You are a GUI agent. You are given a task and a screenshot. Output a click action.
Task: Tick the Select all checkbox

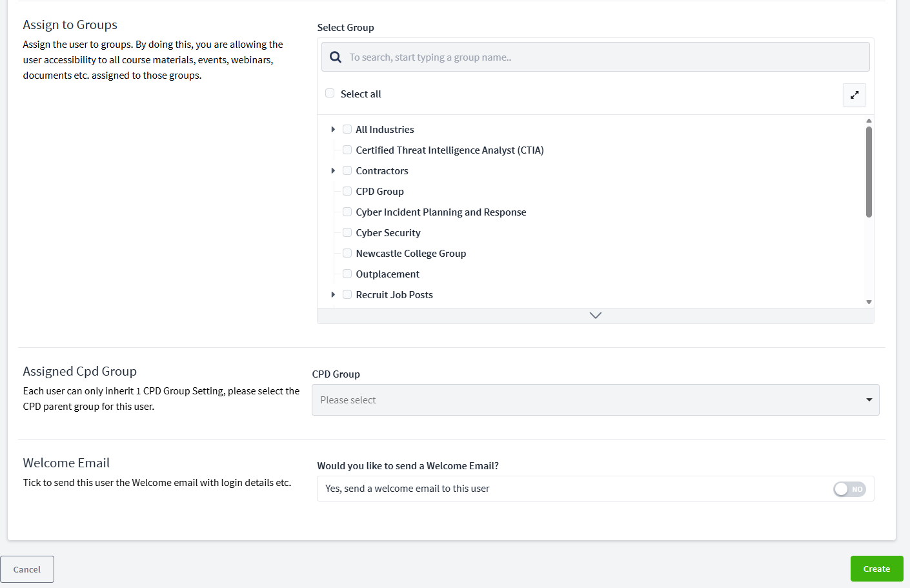point(330,93)
